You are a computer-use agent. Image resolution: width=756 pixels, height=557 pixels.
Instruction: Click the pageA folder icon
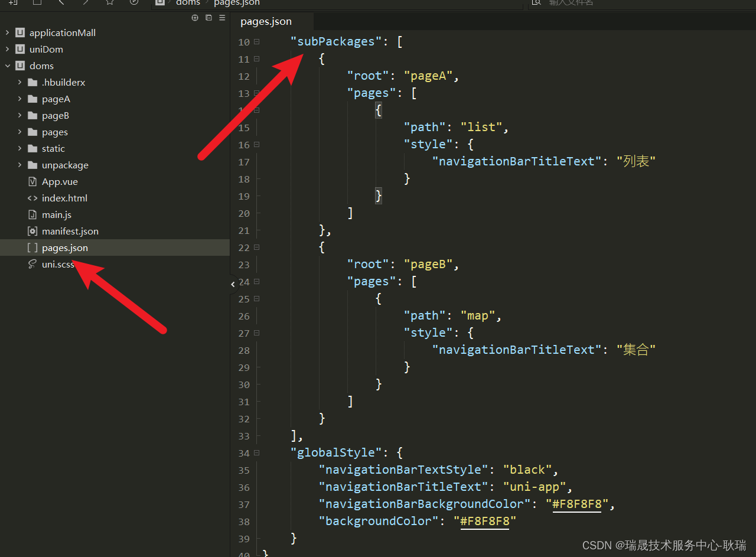pos(32,99)
